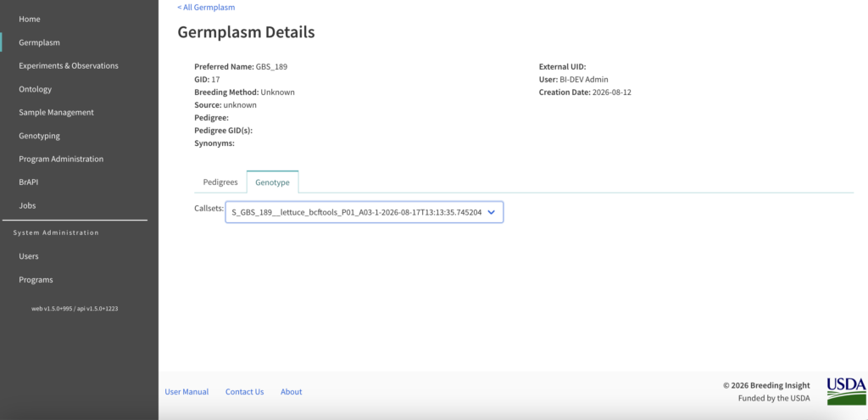Click the Germplasm Details heading
This screenshot has width=868, height=420.
coord(246,32)
